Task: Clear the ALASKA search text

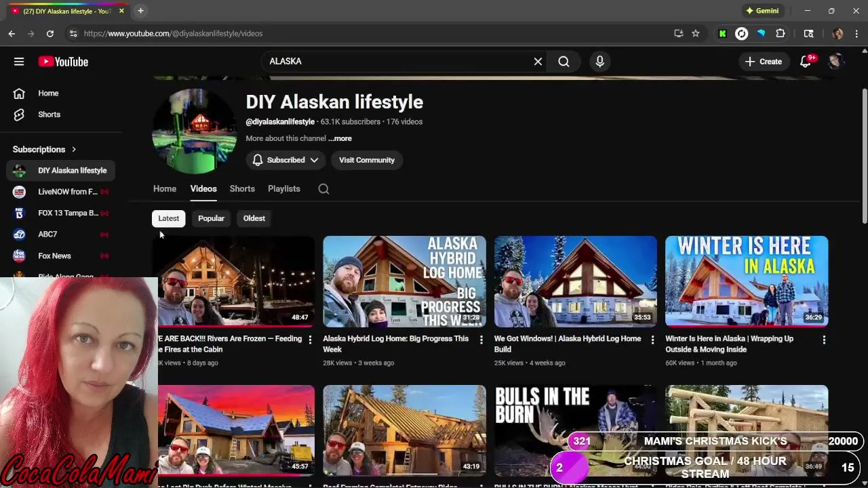Action: tap(538, 62)
